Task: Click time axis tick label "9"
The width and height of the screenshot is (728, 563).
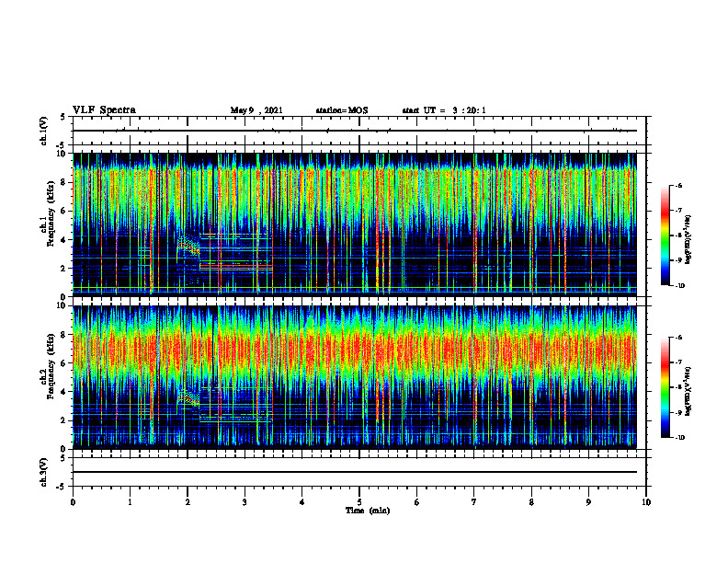Action: pos(588,502)
